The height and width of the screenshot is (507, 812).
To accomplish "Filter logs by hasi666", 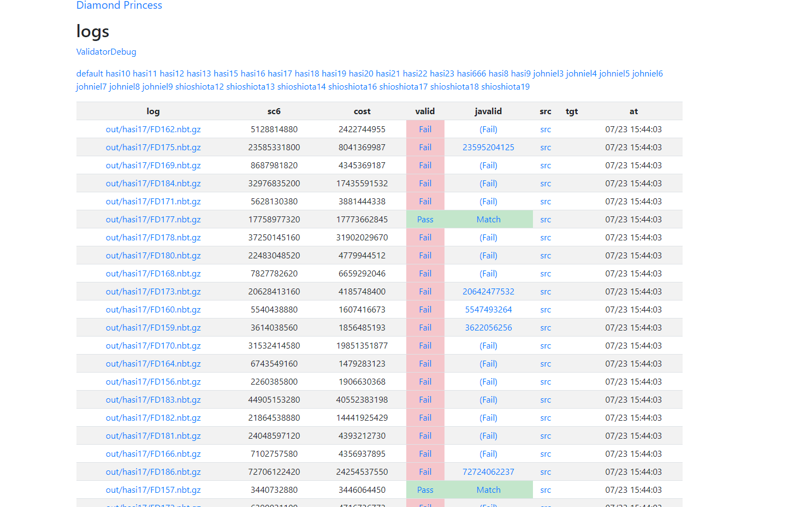I will click(471, 74).
